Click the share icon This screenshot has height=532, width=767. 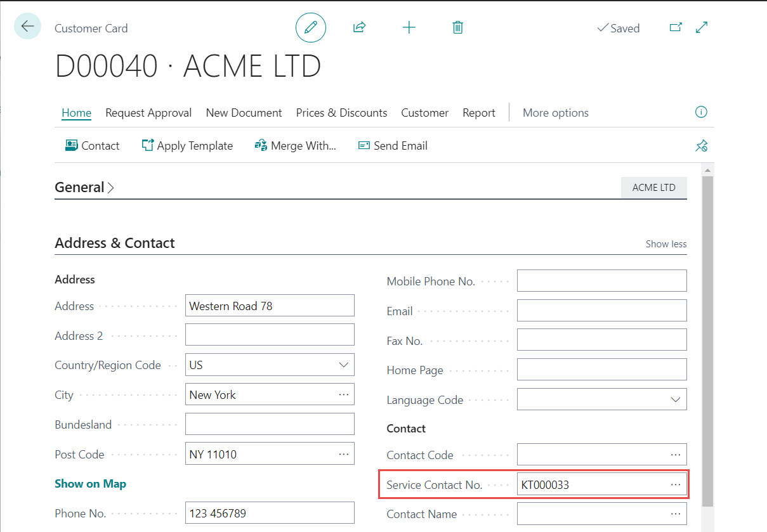tap(359, 27)
